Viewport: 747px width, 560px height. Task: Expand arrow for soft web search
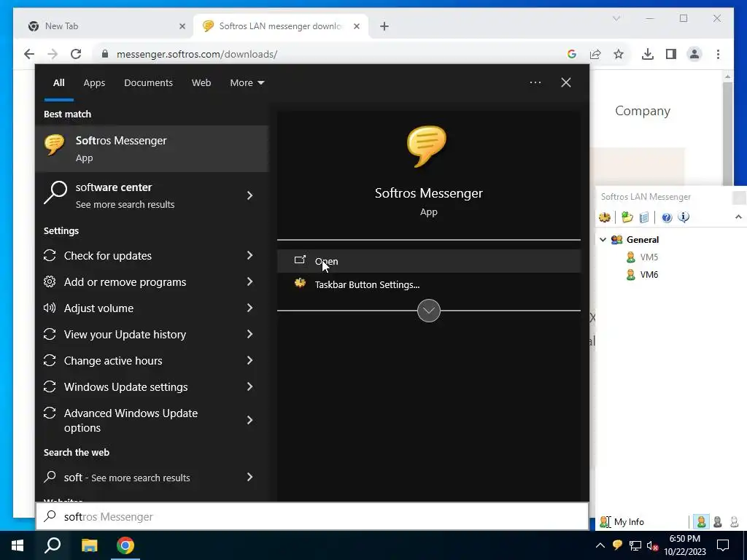point(249,477)
